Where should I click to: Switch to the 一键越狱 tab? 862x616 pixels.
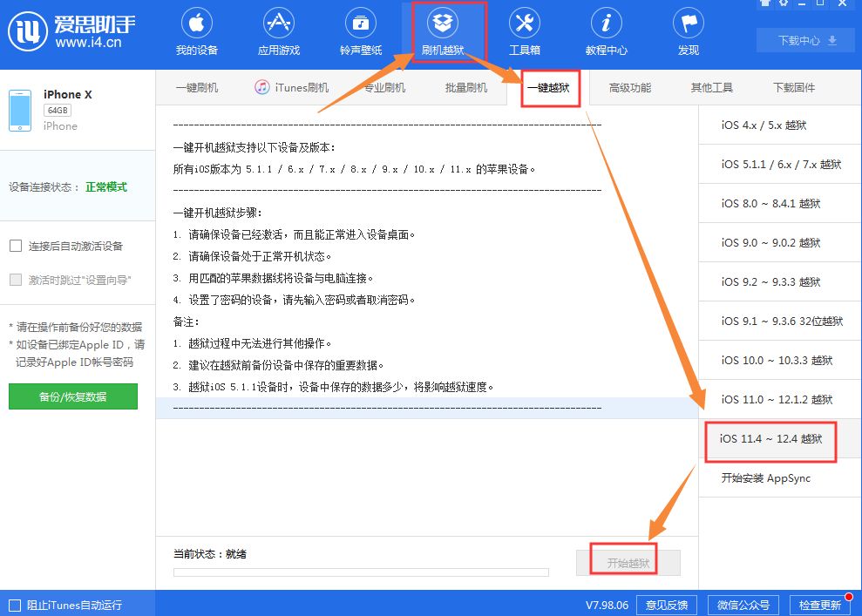550,87
